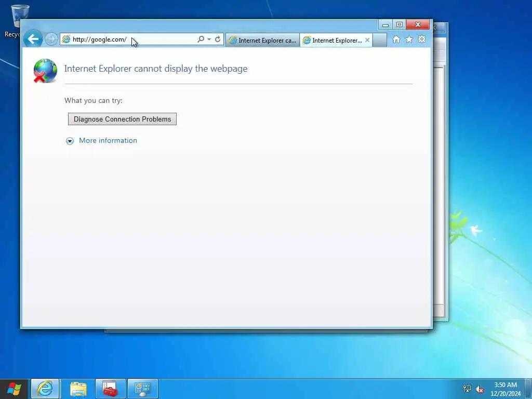Expand the More information arrow

pyautogui.click(x=70, y=141)
